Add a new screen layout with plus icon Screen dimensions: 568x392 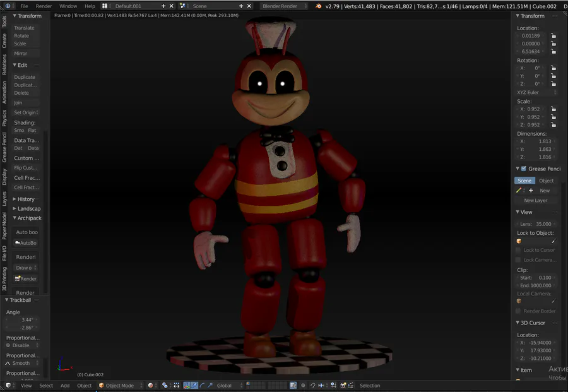coord(163,6)
